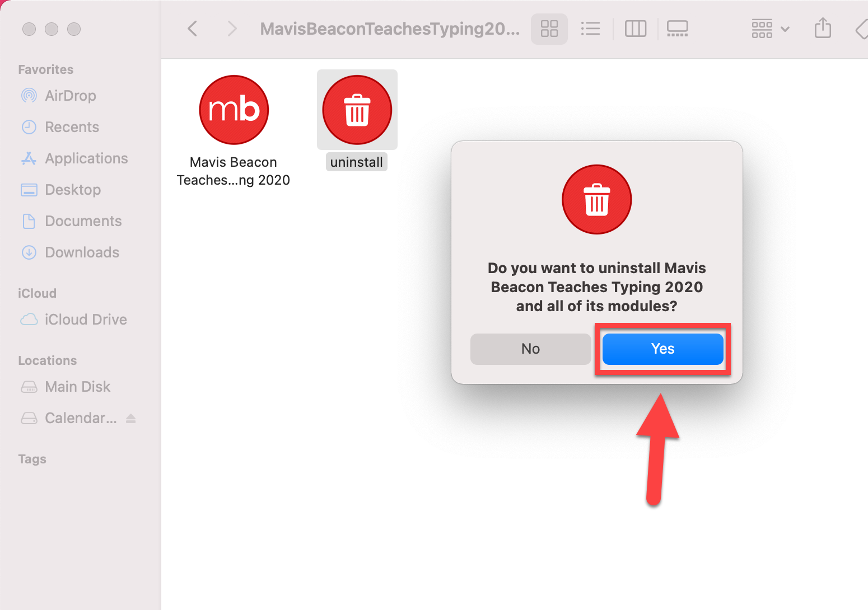Open AirDrop in the sidebar

(59, 96)
